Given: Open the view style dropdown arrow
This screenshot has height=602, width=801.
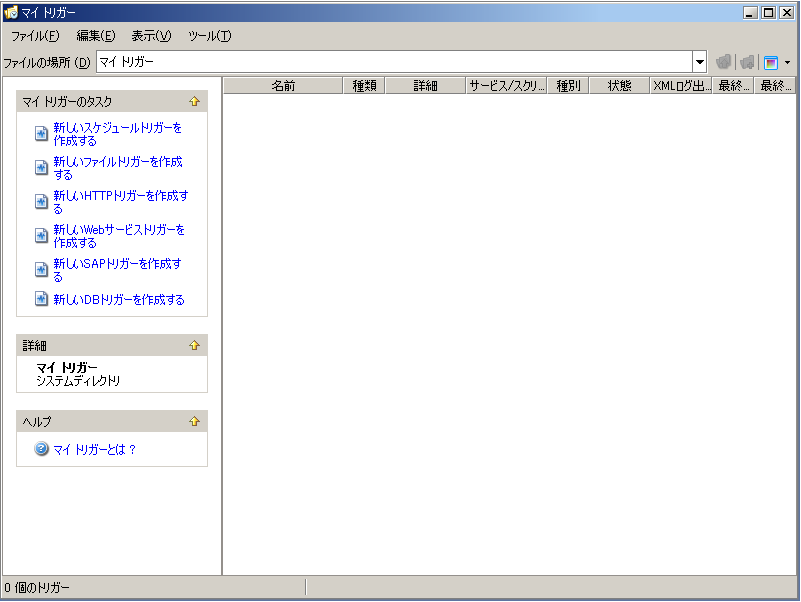Looking at the screenshot, I should pyautogui.click(x=788, y=62).
